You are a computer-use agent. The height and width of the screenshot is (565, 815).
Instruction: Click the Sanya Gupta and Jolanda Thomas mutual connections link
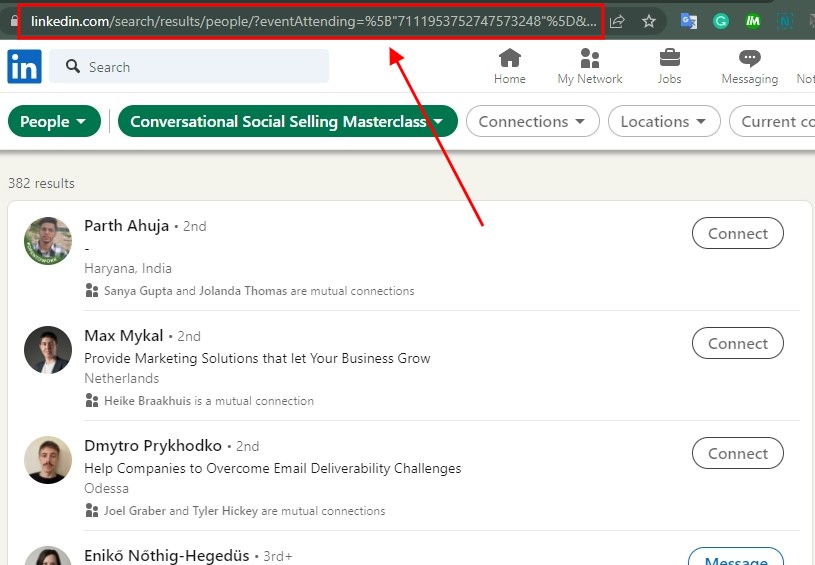pos(259,291)
